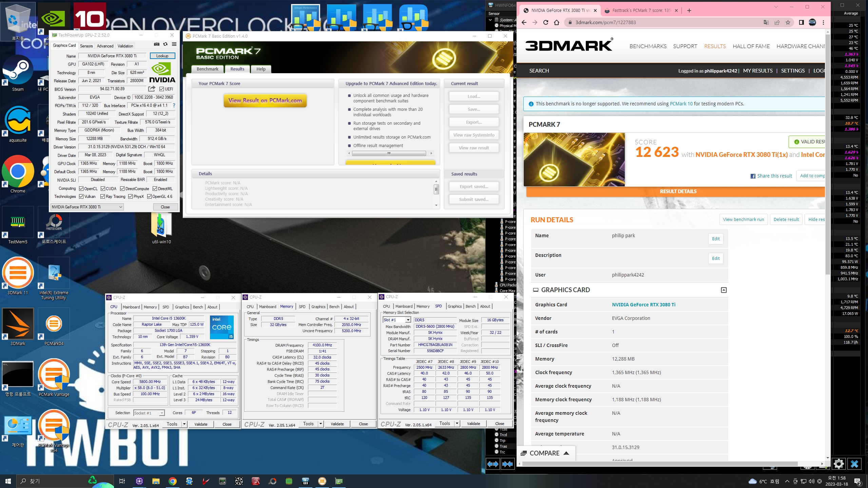The image size is (868, 488).
Task: Click the PCMark 7 upgrade panel horizontal scrollbar
Action: click(389, 154)
